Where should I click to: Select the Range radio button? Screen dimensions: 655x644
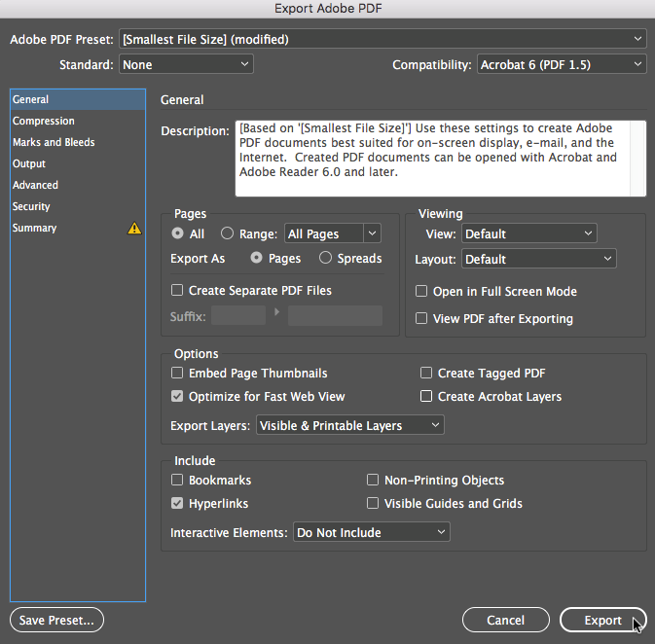[227, 233]
